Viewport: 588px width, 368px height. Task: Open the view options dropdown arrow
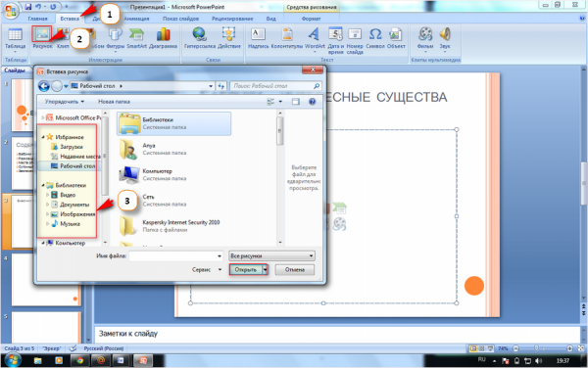tap(280, 102)
